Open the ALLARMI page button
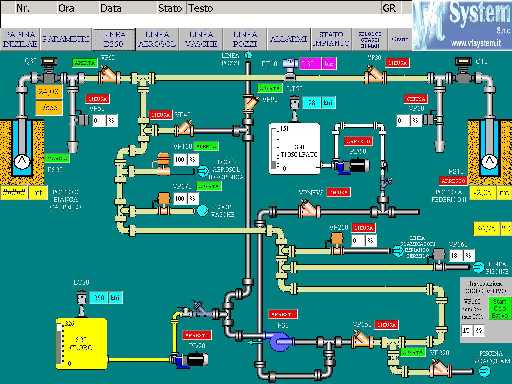The height and width of the screenshot is (384, 512). 289,39
